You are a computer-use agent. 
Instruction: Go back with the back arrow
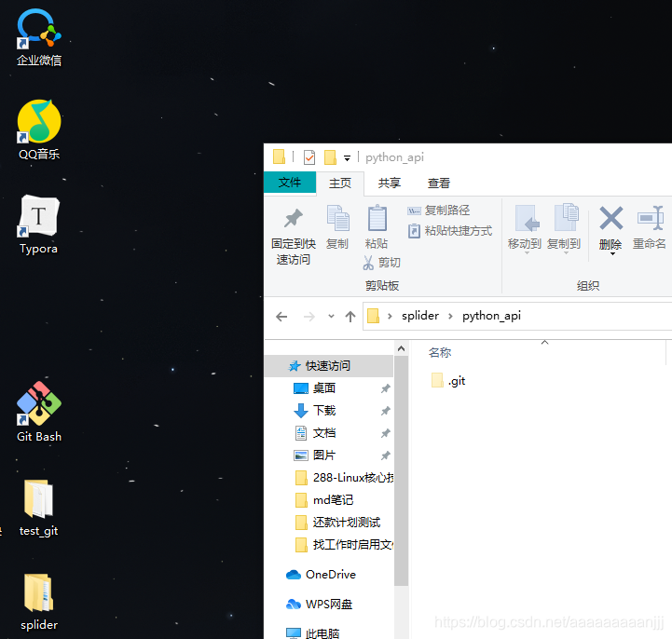281,317
